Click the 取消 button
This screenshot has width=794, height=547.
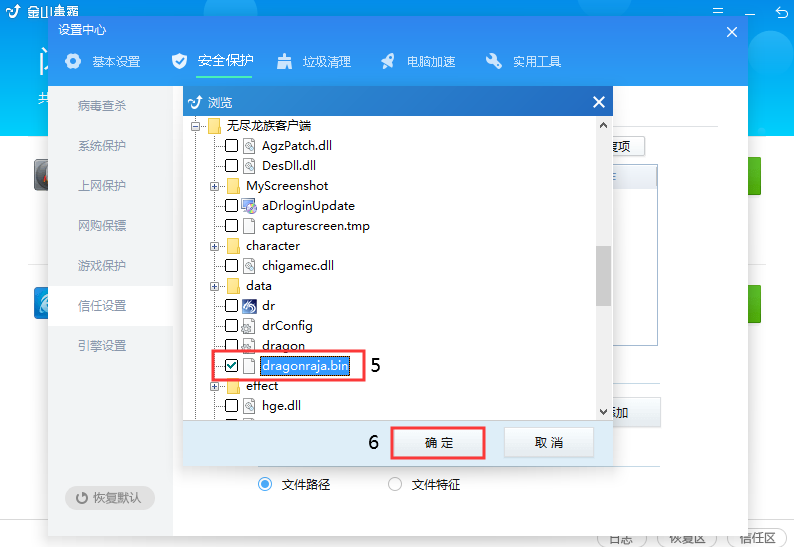click(x=548, y=443)
